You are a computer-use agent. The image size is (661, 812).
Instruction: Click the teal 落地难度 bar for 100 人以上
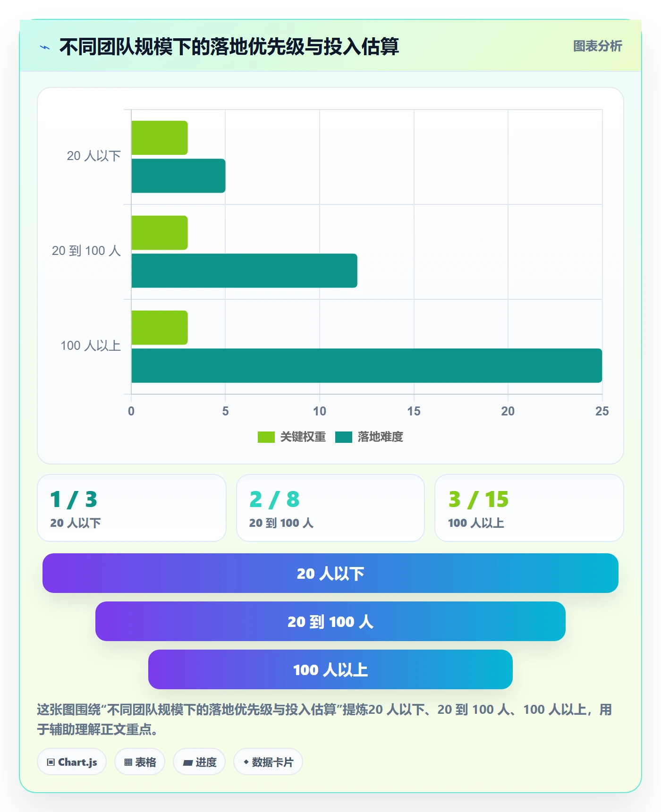pyautogui.click(x=366, y=365)
